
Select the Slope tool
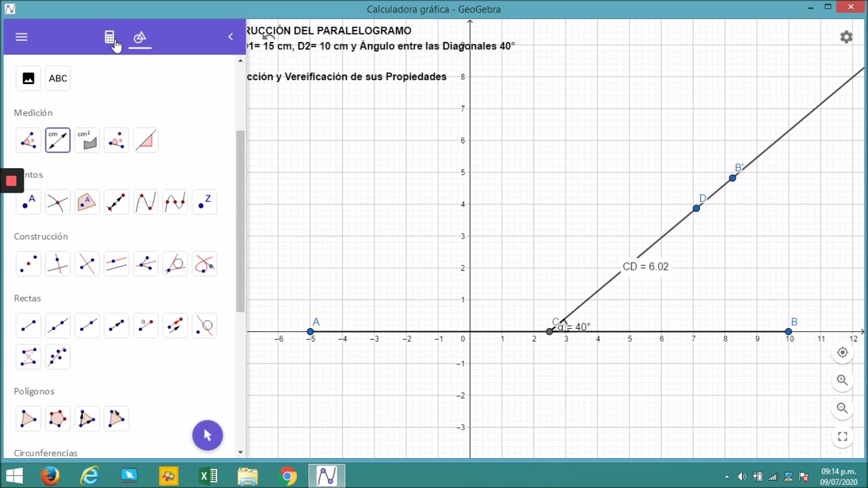tap(145, 140)
